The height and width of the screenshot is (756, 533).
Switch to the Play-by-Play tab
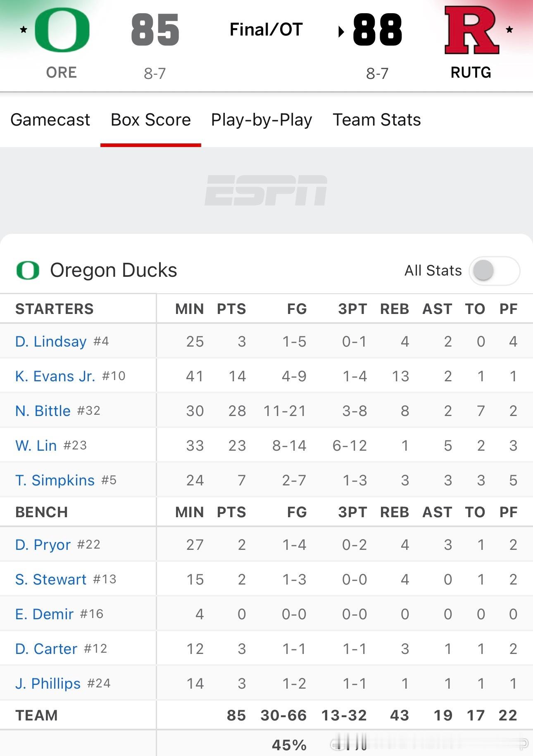262,120
